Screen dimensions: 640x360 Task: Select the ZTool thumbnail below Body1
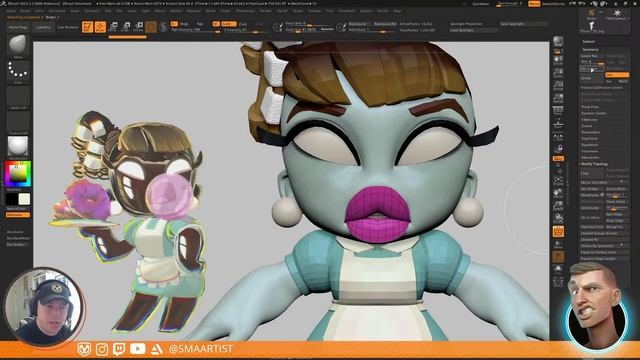click(592, 27)
